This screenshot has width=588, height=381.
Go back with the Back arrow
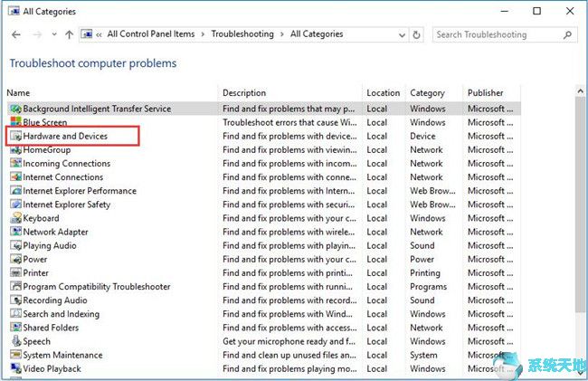tap(15, 35)
